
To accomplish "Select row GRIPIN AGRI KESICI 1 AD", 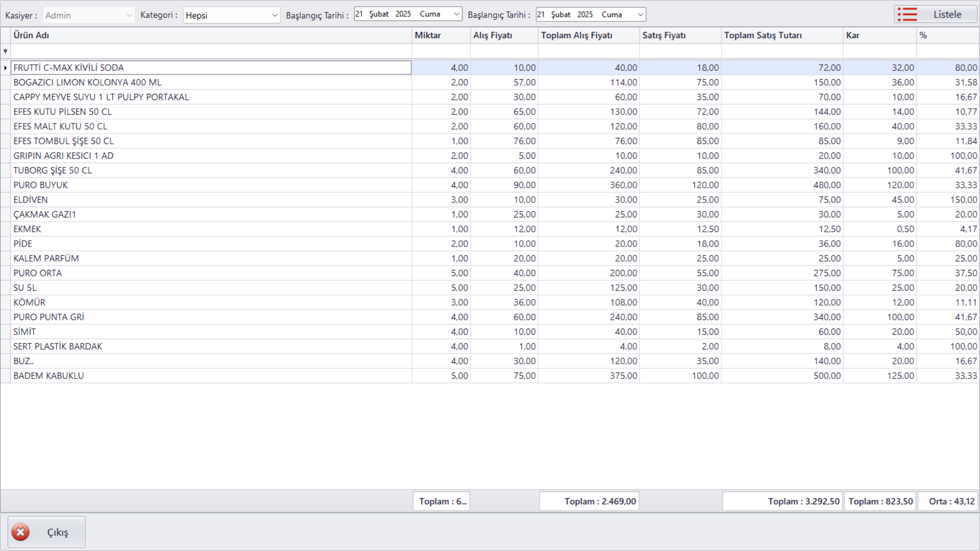I will (x=490, y=156).
